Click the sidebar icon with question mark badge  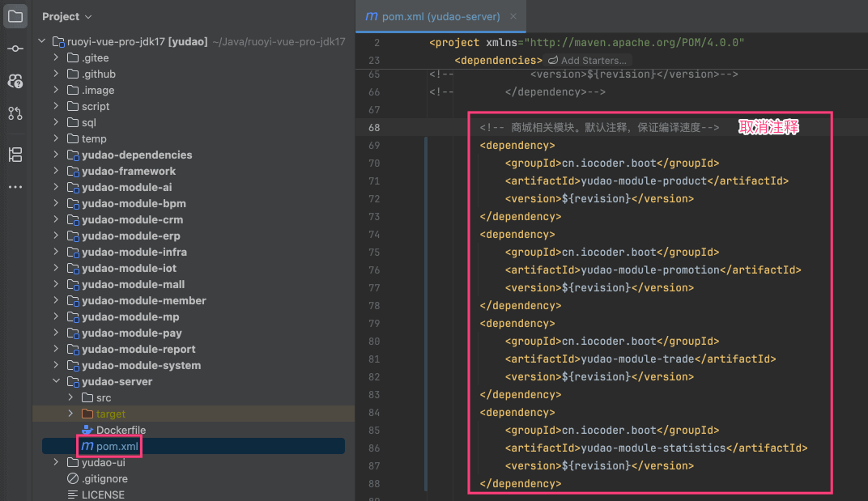click(15, 81)
